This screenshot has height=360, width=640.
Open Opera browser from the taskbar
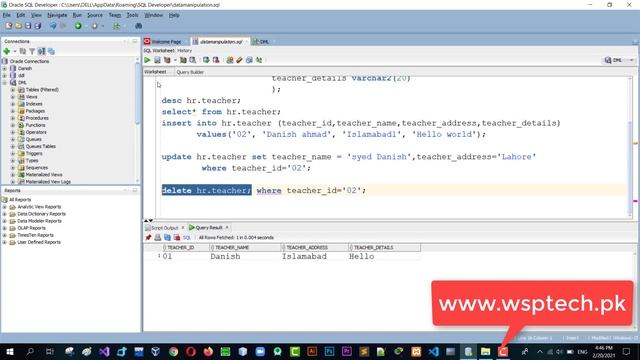(x=191, y=351)
